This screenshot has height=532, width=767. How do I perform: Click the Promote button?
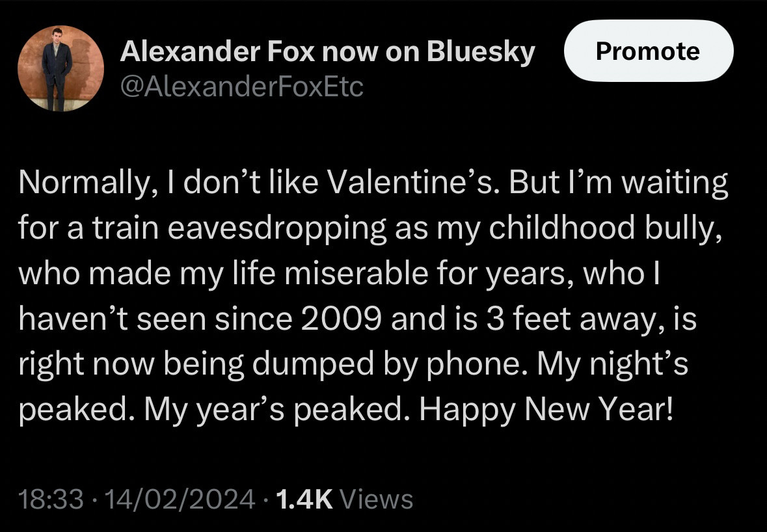coord(648,51)
